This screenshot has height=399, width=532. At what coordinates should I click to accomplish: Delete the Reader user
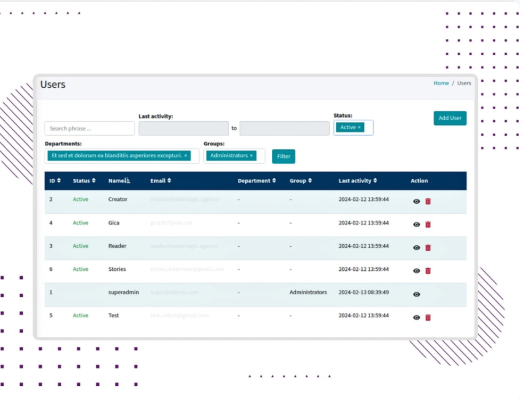click(x=428, y=248)
